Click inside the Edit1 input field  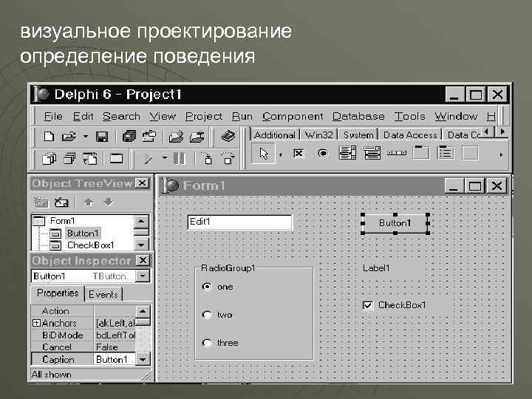click(240, 222)
